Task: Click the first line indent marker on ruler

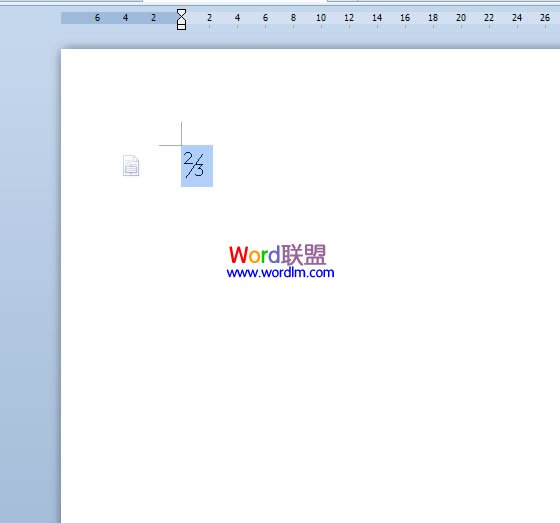Action: [181, 13]
